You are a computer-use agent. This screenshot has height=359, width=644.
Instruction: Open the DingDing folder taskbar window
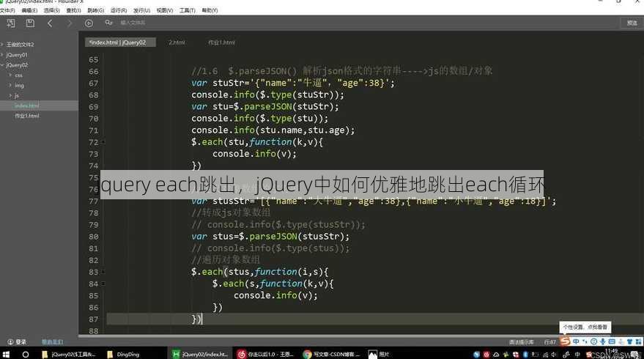click(x=123, y=354)
